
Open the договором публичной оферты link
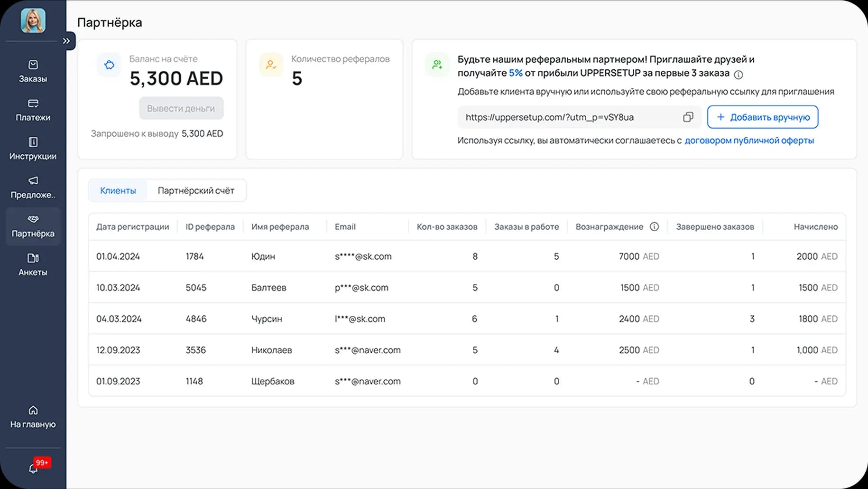(749, 141)
